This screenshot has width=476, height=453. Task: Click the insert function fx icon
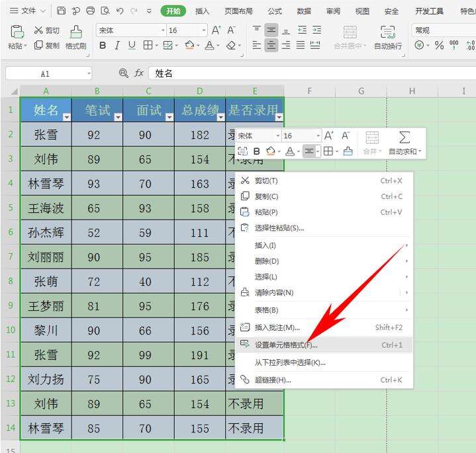coord(139,73)
